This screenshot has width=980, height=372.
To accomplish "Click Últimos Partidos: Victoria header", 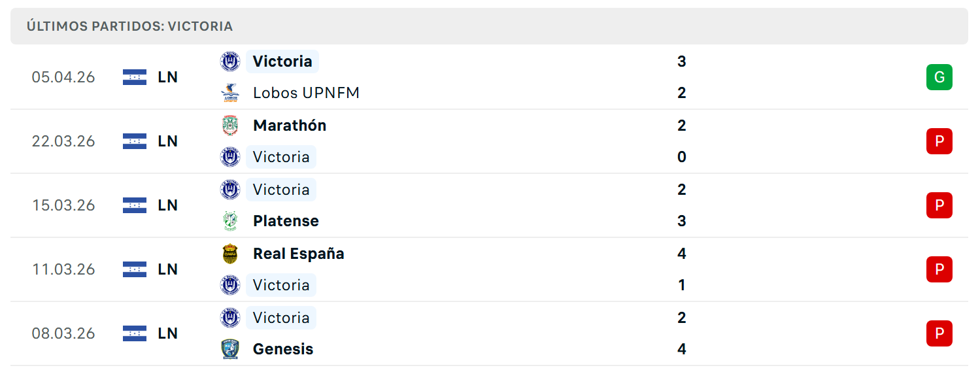I will (x=129, y=26).
